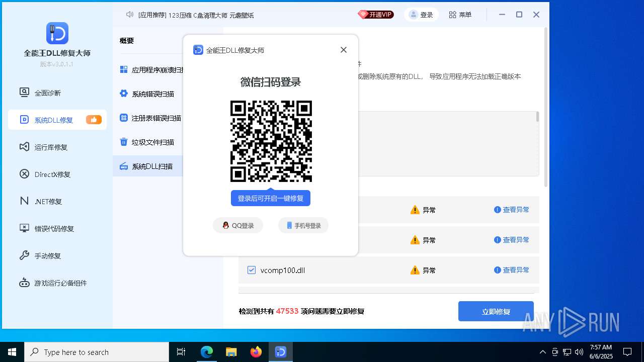
Task: Click the taskbar search box
Action: pos(97,352)
